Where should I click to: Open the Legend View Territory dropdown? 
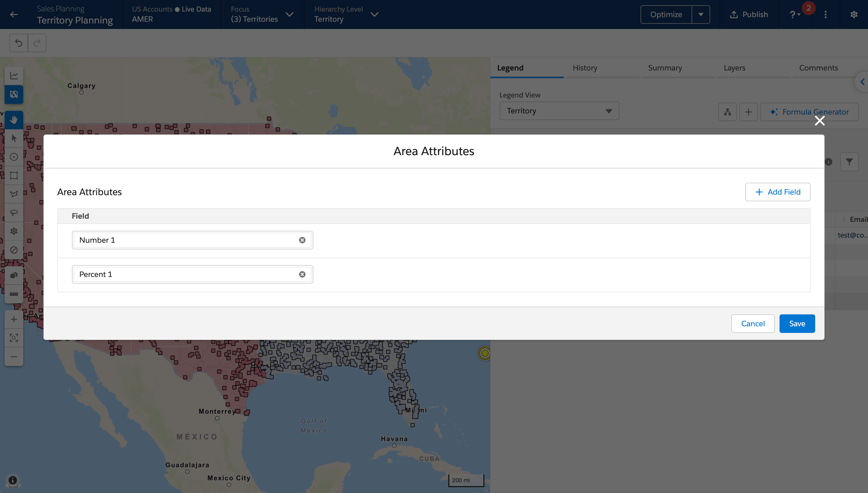[559, 111]
